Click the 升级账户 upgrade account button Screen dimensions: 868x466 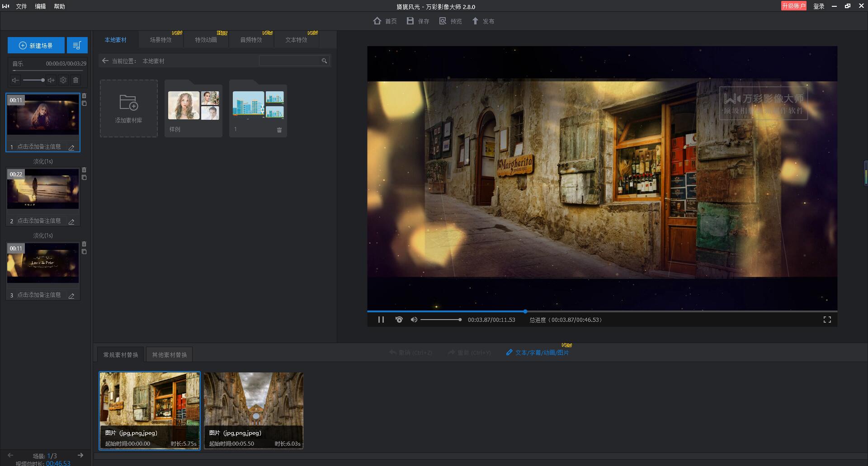[794, 6]
